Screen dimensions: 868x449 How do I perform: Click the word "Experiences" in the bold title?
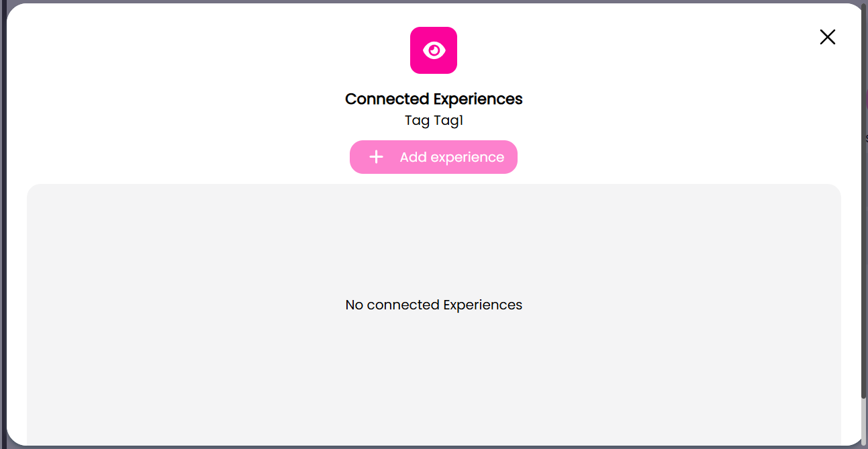click(478, 99)
